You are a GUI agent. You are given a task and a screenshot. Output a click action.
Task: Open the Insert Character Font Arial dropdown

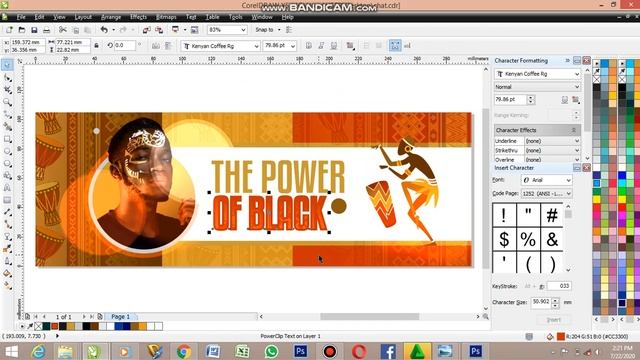[x=568, y=180]
